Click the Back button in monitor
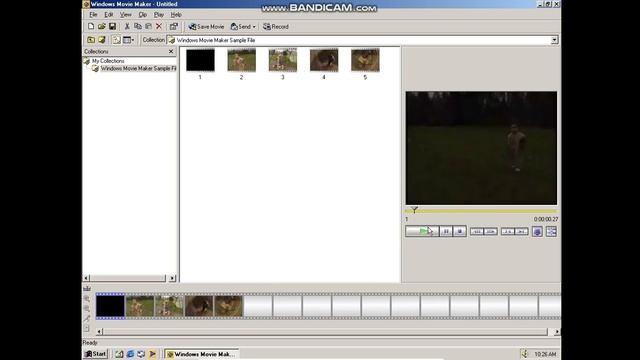640x360 pixels. (x=477, y=231)
